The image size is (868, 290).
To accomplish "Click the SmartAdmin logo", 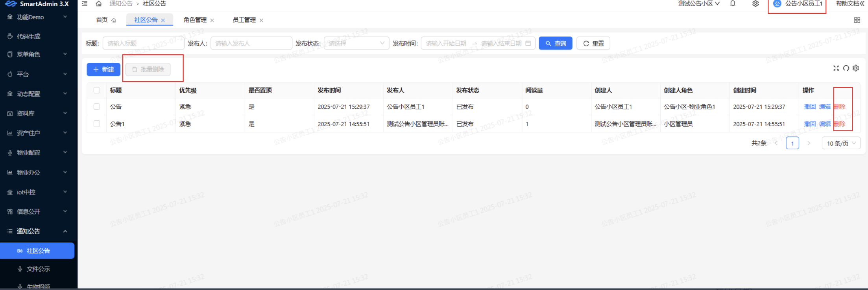I will click(11, 4).
